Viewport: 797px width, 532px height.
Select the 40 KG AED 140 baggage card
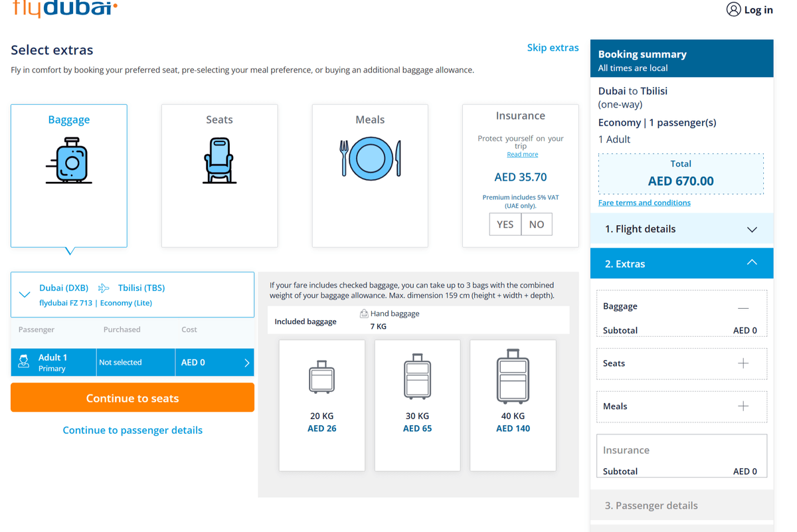pyautogui.click(x=513, y=406)
